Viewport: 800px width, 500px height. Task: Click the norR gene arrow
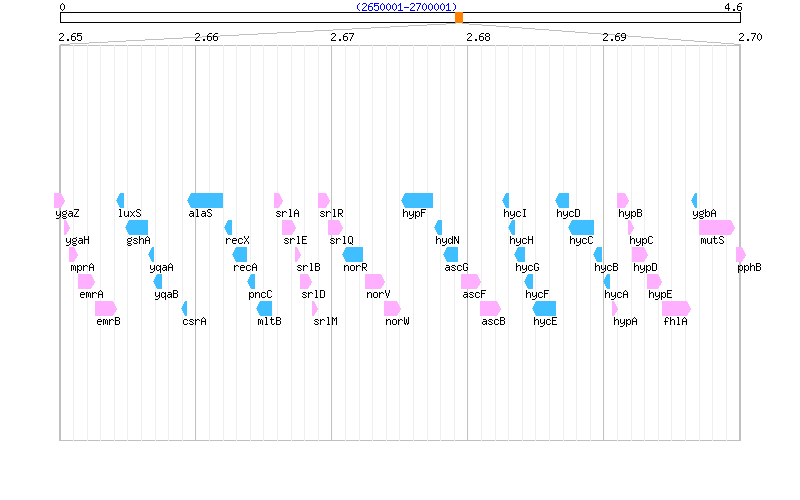point(353,254)
